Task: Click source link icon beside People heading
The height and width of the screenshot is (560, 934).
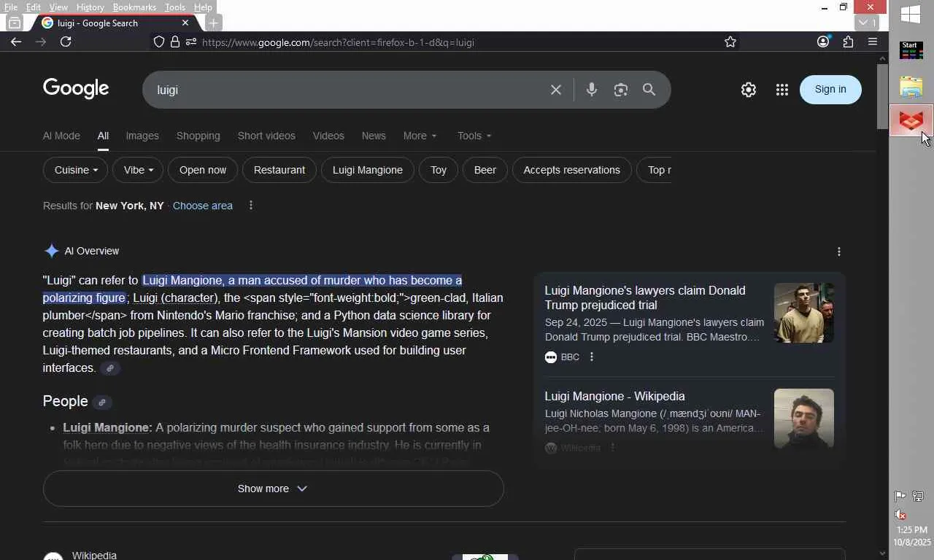Action: pos(102,402)
